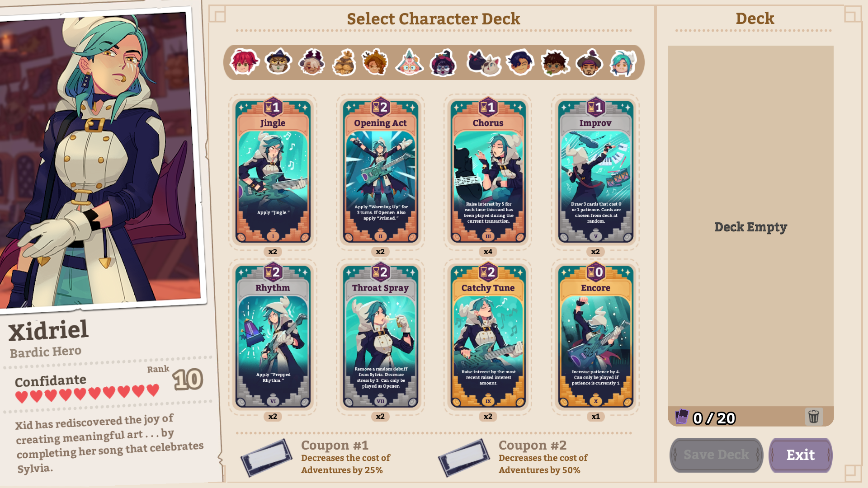Select the pink pointed-hat character with glasses
The width and height of the screenshot is (868, 488).
409,62
